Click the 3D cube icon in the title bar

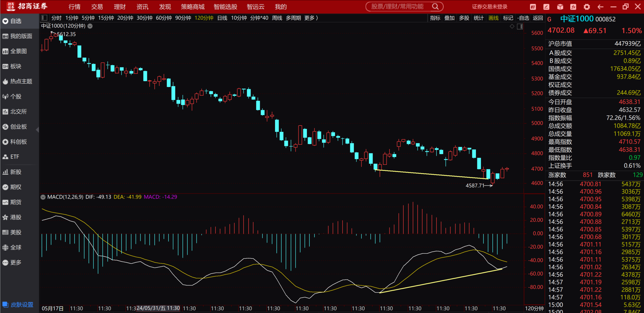pyautogui.click(x=560, y=7)
